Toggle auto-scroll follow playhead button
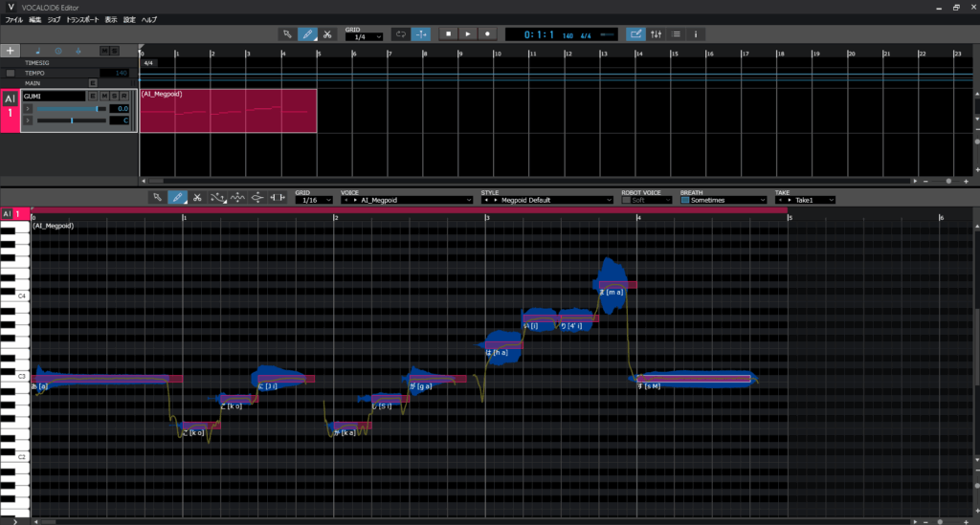 click(421, 34)
